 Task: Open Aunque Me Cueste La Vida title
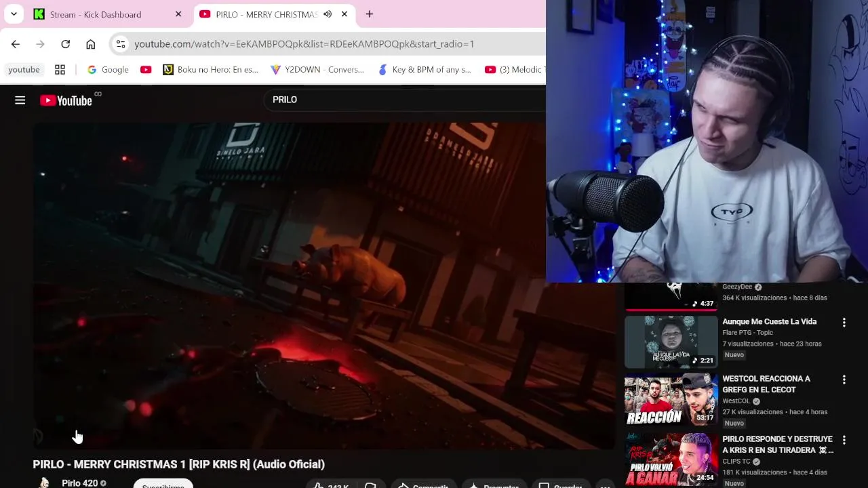(x=769, y=322)
